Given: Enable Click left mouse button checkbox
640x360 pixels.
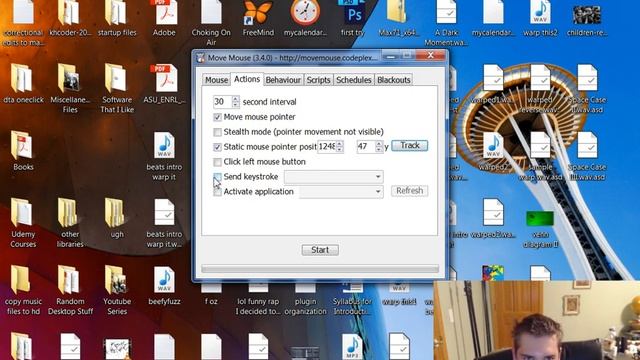Looking at the screenshot, I should tap(218, 162).
